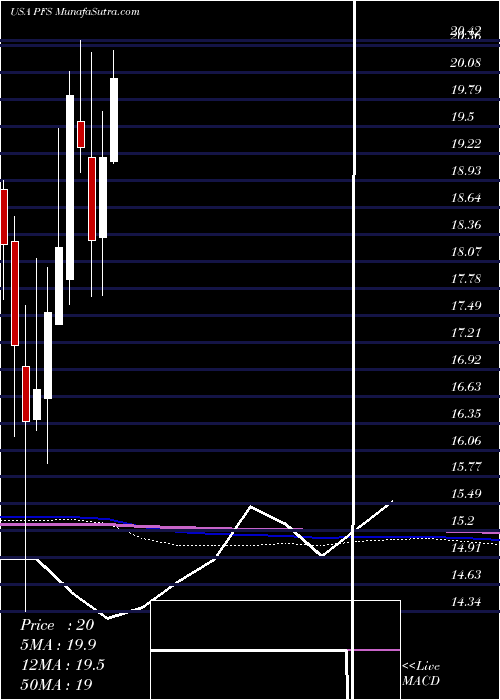Click the 18.07 price axis label
500x700 pixels.
point(466,252)
